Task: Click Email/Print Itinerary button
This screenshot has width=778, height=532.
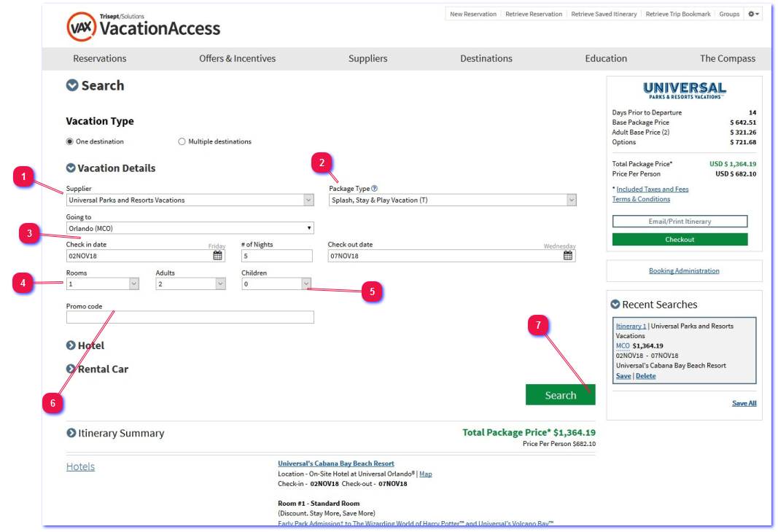Action: [x=680, y=221]
